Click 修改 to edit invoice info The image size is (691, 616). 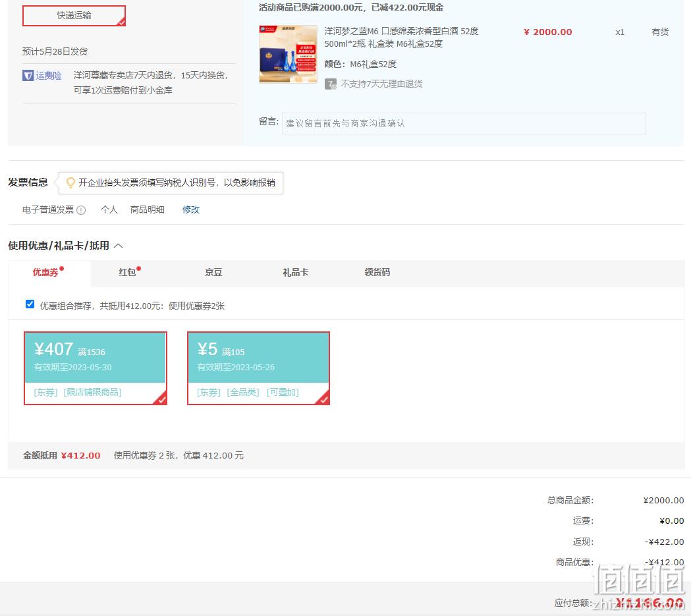point(191,210)
